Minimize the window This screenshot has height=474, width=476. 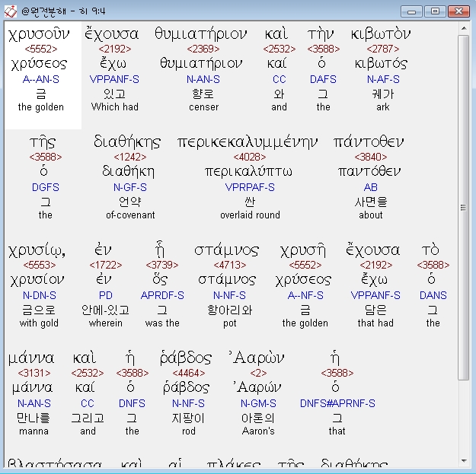411,11
